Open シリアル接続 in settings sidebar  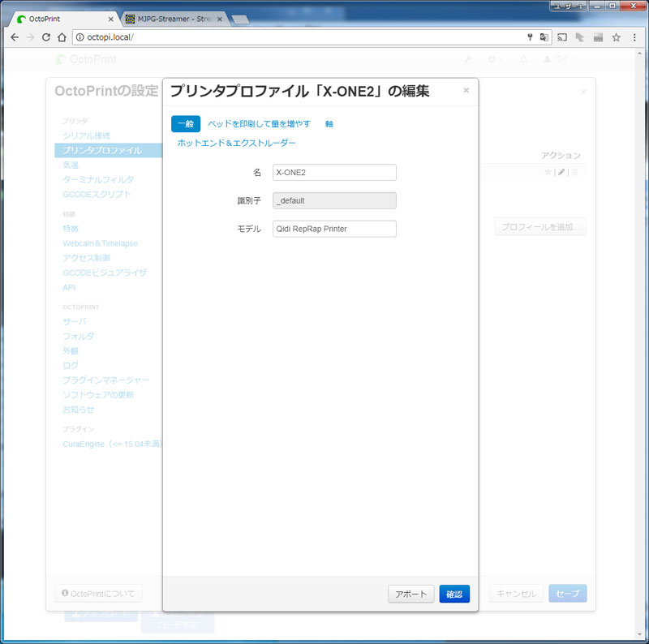[87, 135]
